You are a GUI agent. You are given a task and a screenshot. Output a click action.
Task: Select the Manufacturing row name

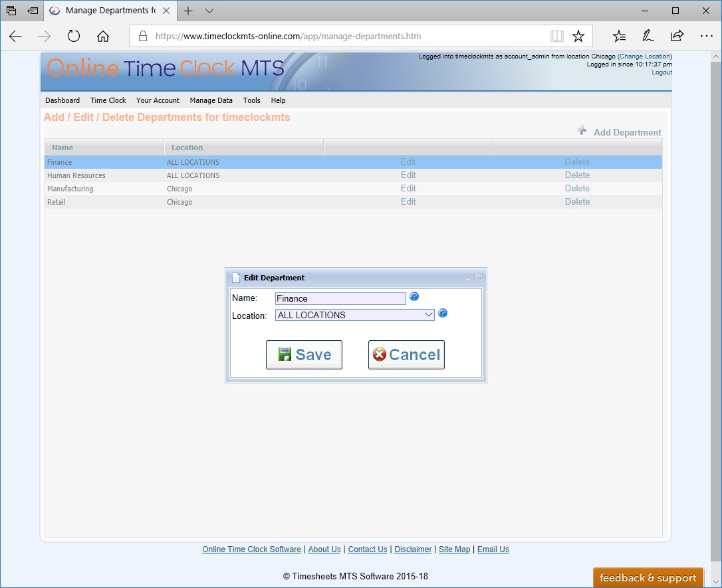(x=70, y=189)
